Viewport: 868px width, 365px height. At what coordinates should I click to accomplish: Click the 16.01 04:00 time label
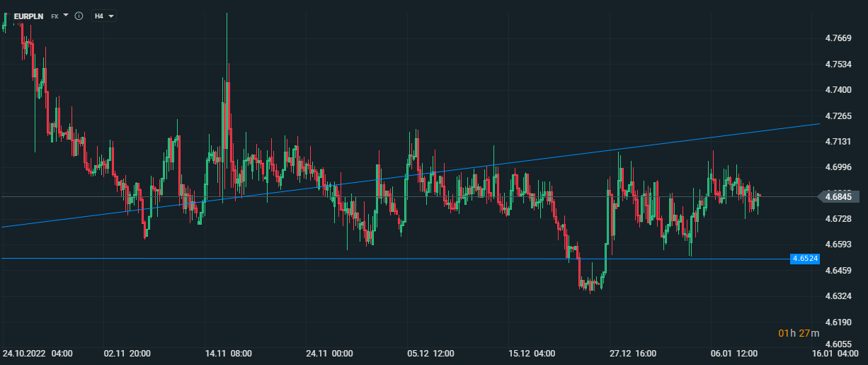tap(835, 353)
